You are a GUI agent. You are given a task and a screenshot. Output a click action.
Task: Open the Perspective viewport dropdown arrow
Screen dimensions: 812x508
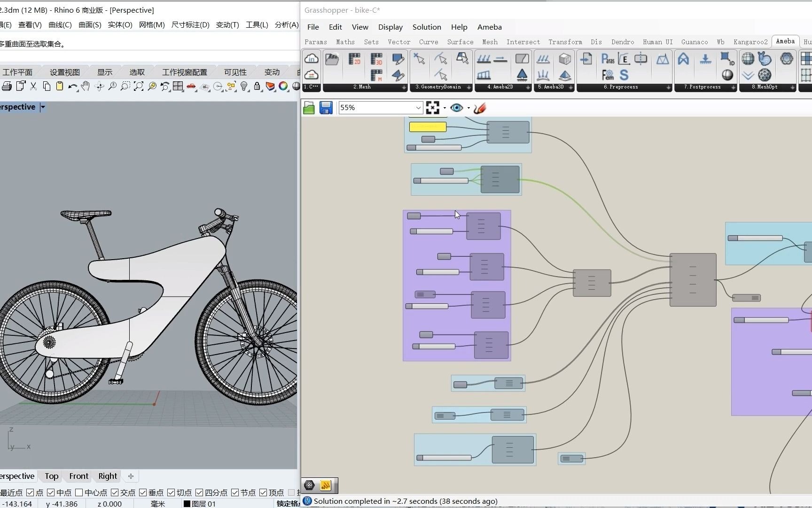pyautogui.click(x=43, y=107)
